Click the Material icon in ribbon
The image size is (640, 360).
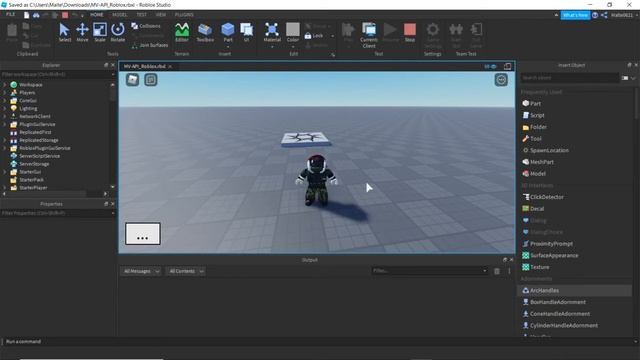click(272, 31)
